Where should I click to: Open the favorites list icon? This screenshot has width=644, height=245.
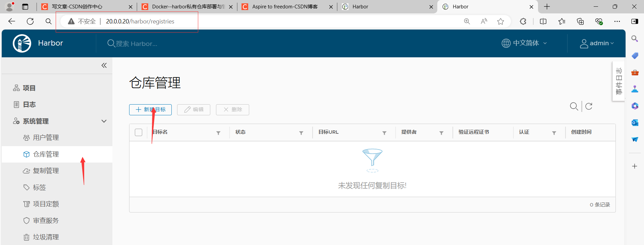click(562, 21)
